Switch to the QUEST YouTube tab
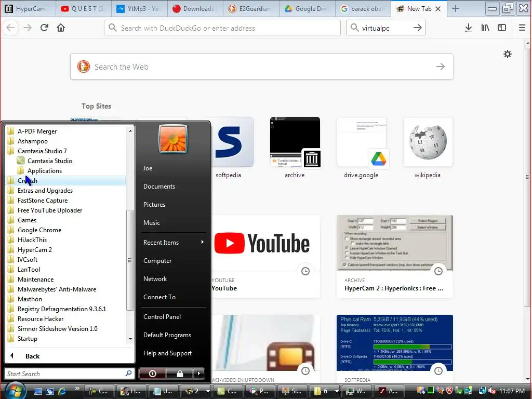This screenshot has width=532, height=399. pos(84,9)
